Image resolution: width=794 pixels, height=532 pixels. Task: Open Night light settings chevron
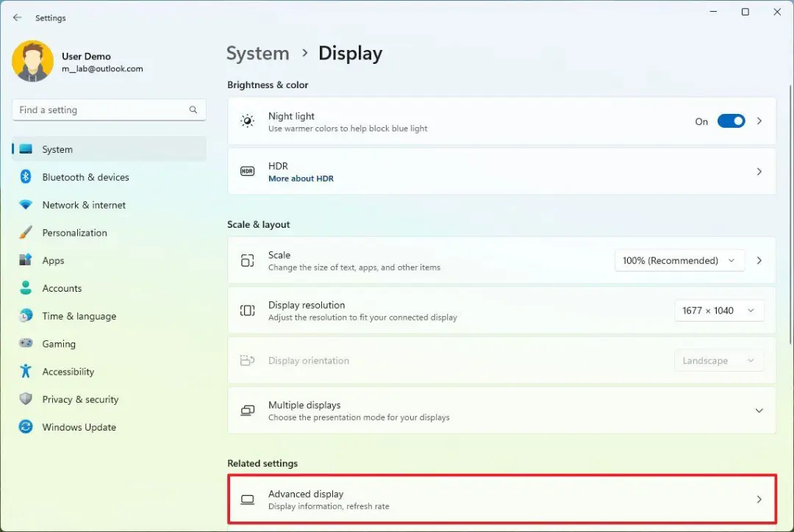click(759, 121)
